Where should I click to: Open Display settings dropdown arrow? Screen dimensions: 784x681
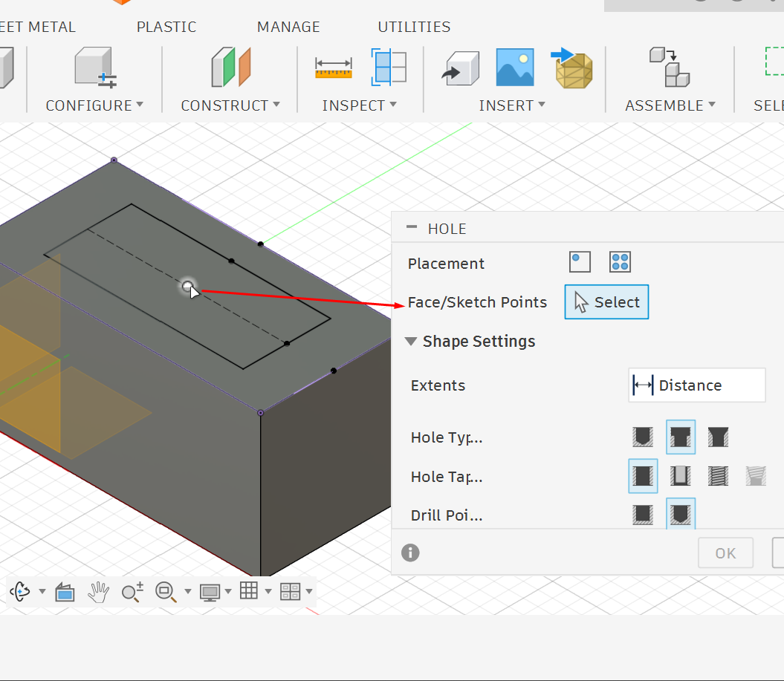tap(228, 592)
